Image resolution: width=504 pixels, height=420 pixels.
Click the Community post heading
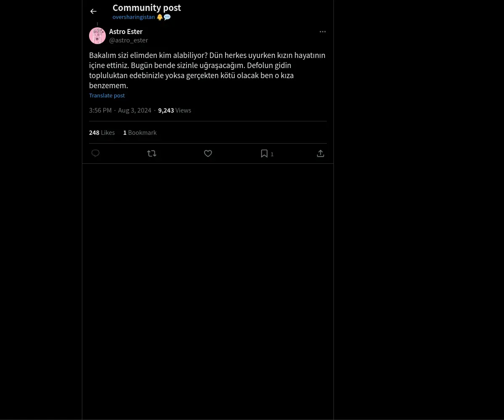[x=147, y=8]
